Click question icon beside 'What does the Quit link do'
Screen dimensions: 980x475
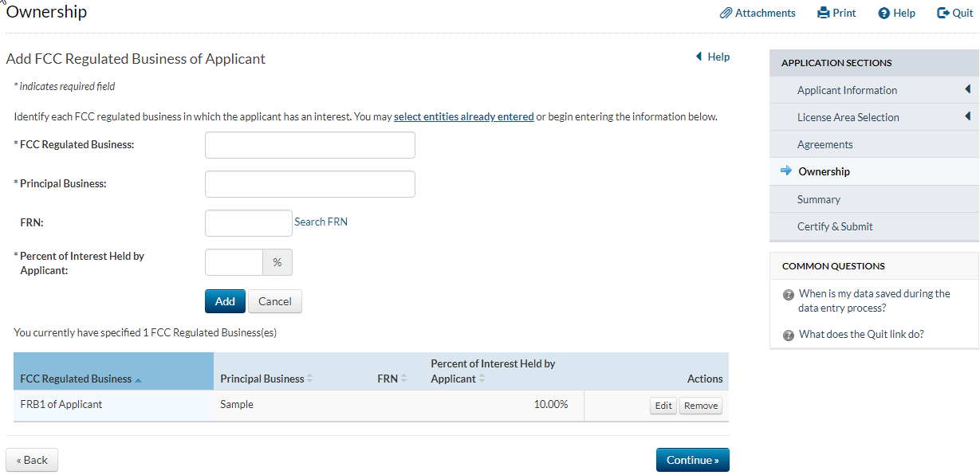click(789, 336)
